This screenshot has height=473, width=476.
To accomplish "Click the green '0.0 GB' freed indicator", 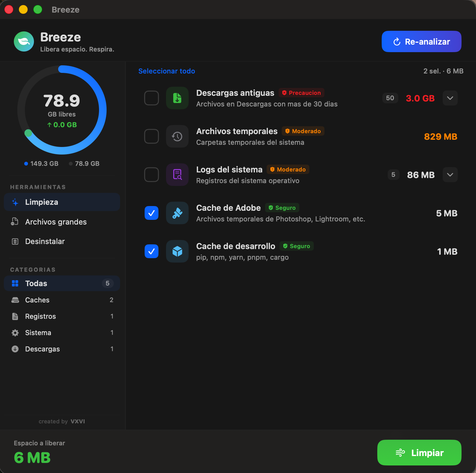I will pyautogui.click(x=62, y=125).
